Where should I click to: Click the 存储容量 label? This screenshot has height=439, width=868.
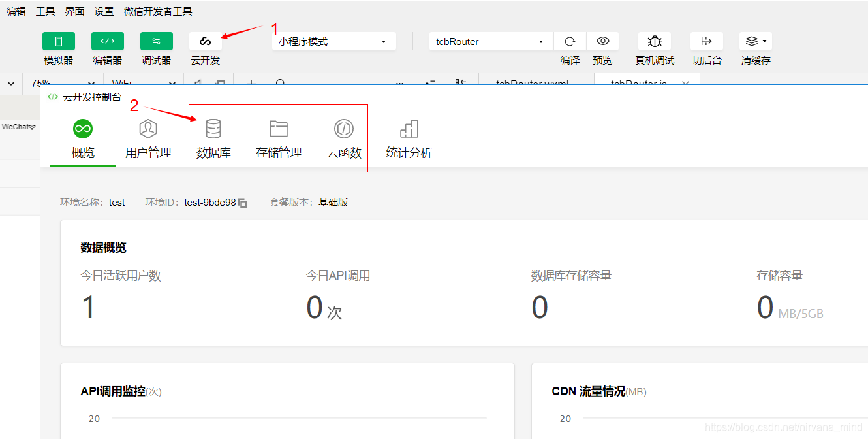tap(780, 276)
